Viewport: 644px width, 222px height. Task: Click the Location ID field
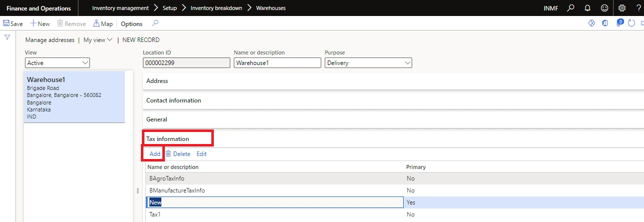pyautogui.click(x=187, y=63)
